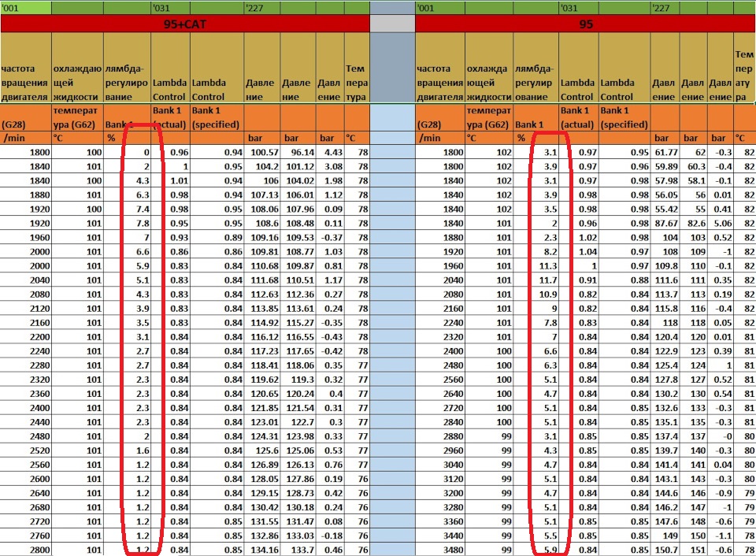The image size is (756, 556).
Task: Click the 129.15 cell
Action: (x=262, y=493)
